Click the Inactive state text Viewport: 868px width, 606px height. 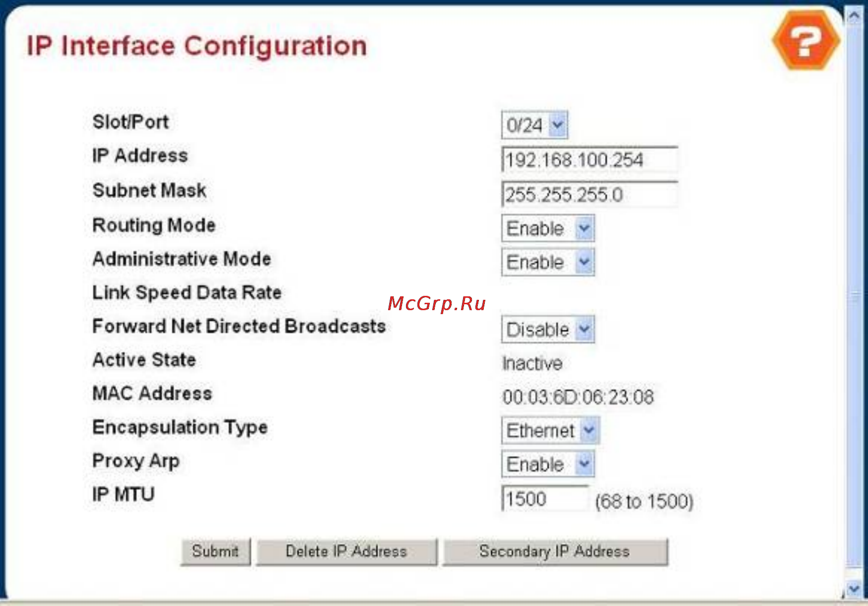pyautogui.click(x=532, y=363)
